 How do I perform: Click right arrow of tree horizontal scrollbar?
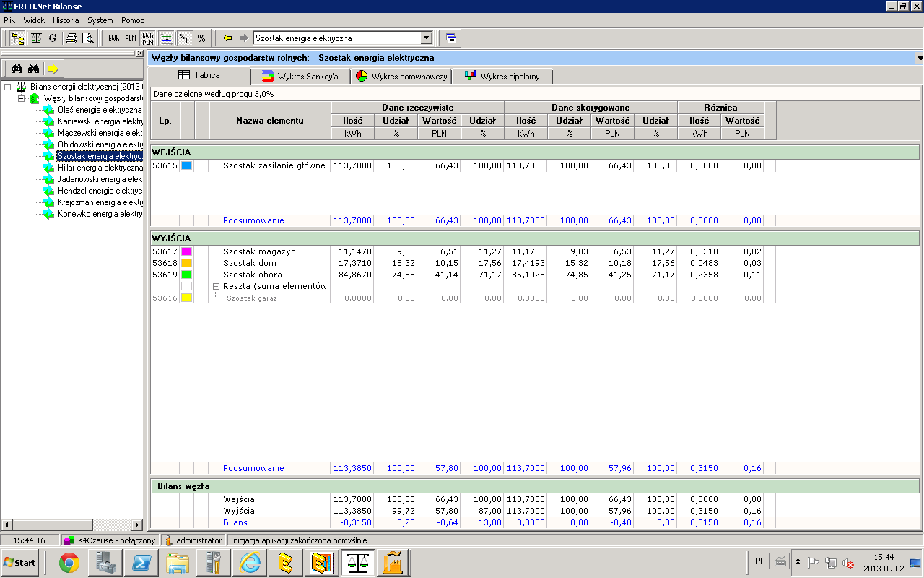(138, 525)
